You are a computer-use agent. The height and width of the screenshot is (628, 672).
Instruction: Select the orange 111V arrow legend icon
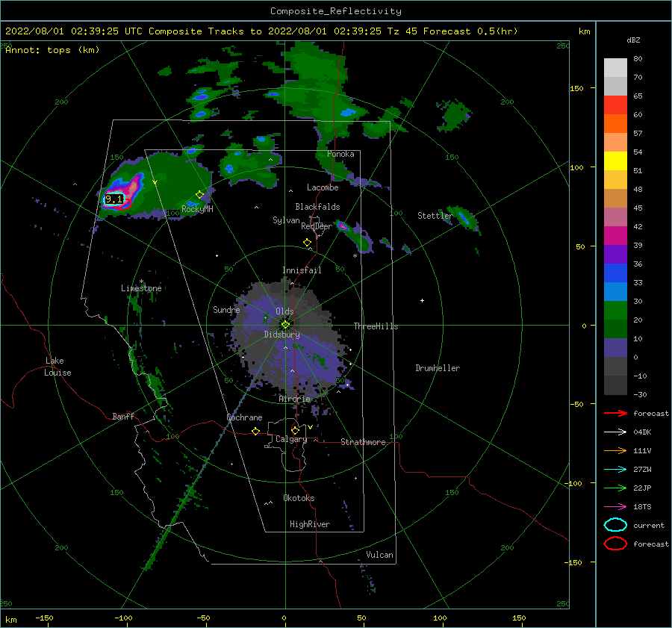tap(615, 450)
